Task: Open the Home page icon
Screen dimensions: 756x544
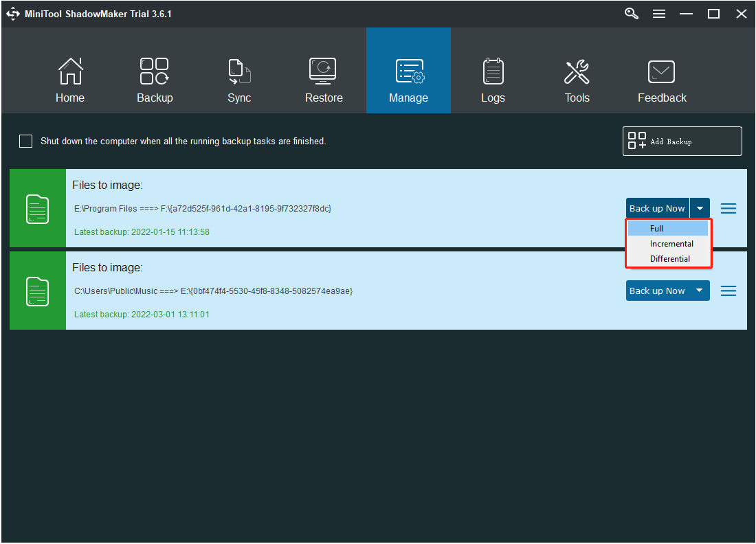Action: 70,72
